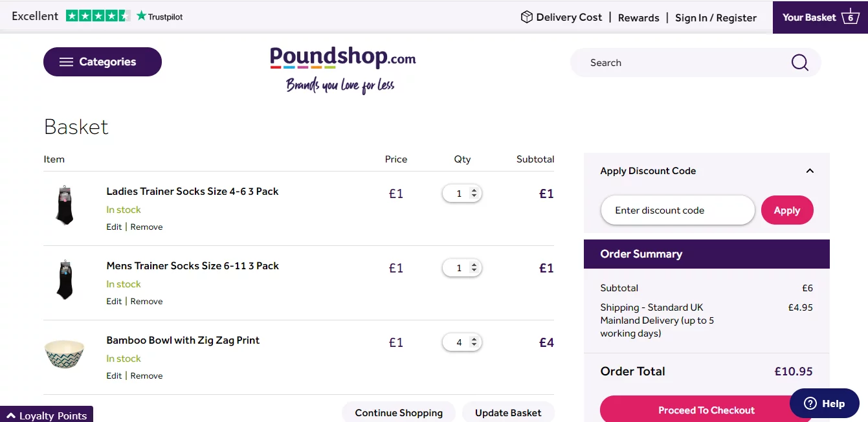Click the Poundshop.com logo
Viewport: 868px width, 422px height.
click(x=342, y=70)
